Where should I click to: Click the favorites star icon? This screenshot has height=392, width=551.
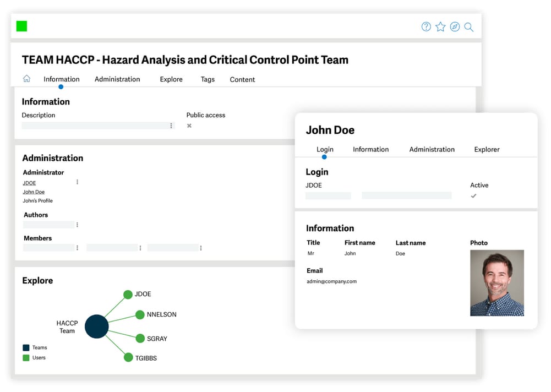[x=440, y=27]
